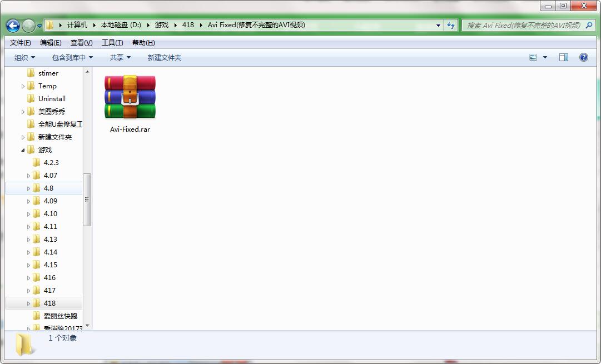Go back with the blue Back arrow

click(x=13, y=26)
